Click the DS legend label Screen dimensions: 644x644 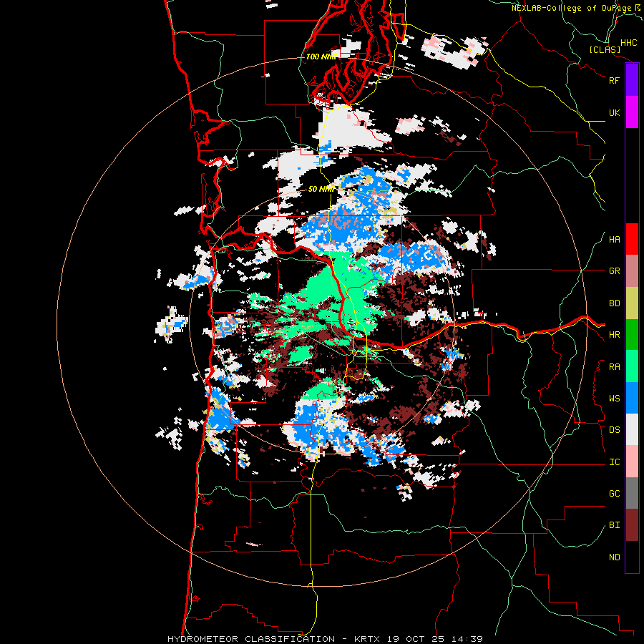[x=614, y=430]
